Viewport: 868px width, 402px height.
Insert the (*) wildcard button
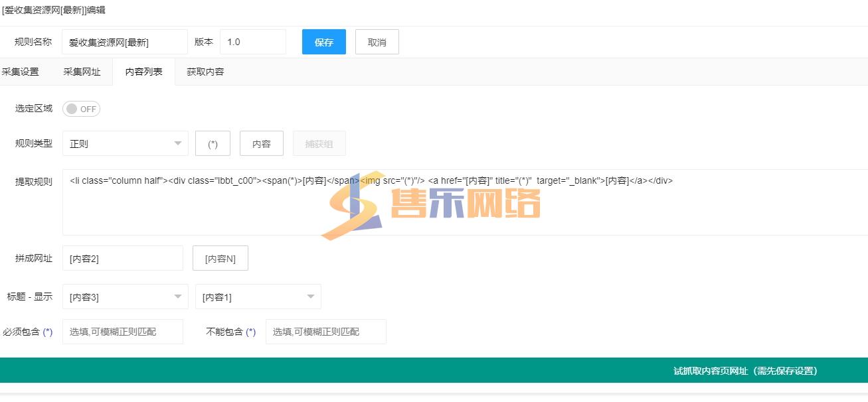coord(213,143)
